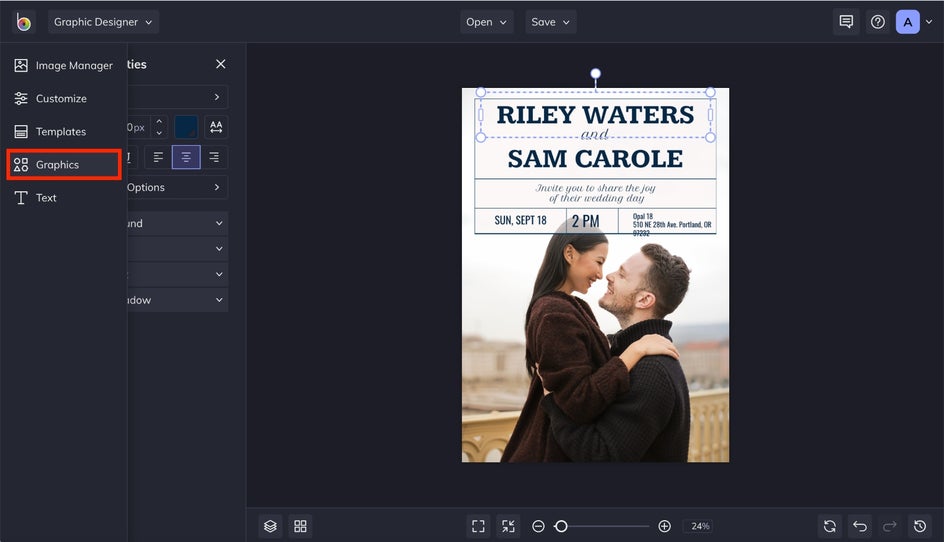Open the Graphic Designer mode dropdown

pyautogui.click(x=103, y=22)
